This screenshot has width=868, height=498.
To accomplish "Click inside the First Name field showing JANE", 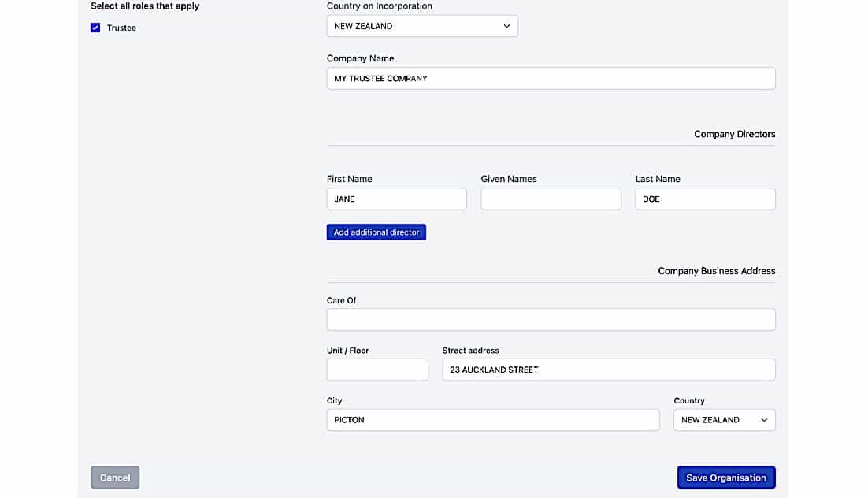I will 396,199.
